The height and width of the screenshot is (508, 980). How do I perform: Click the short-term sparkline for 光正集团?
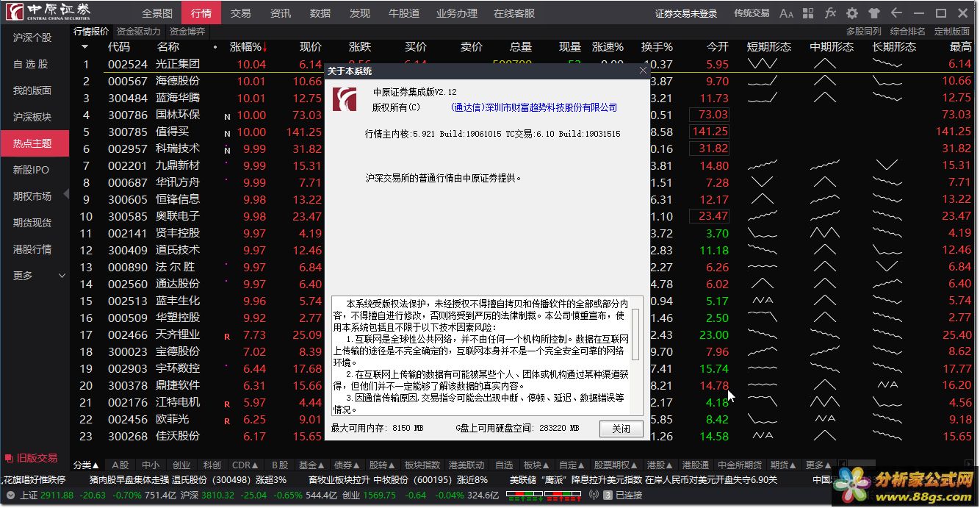tap(763, 63)
